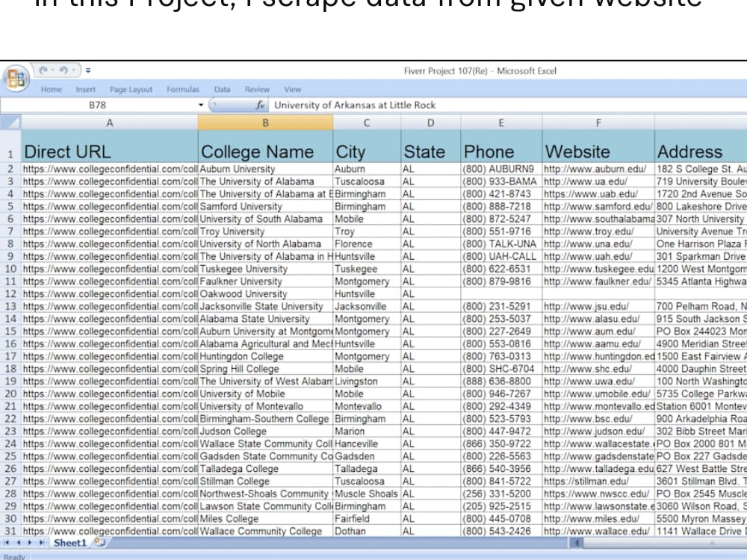747x560 pixels.
Task: Select the Tuskegee University cell
Action: [x=265, y=269]
